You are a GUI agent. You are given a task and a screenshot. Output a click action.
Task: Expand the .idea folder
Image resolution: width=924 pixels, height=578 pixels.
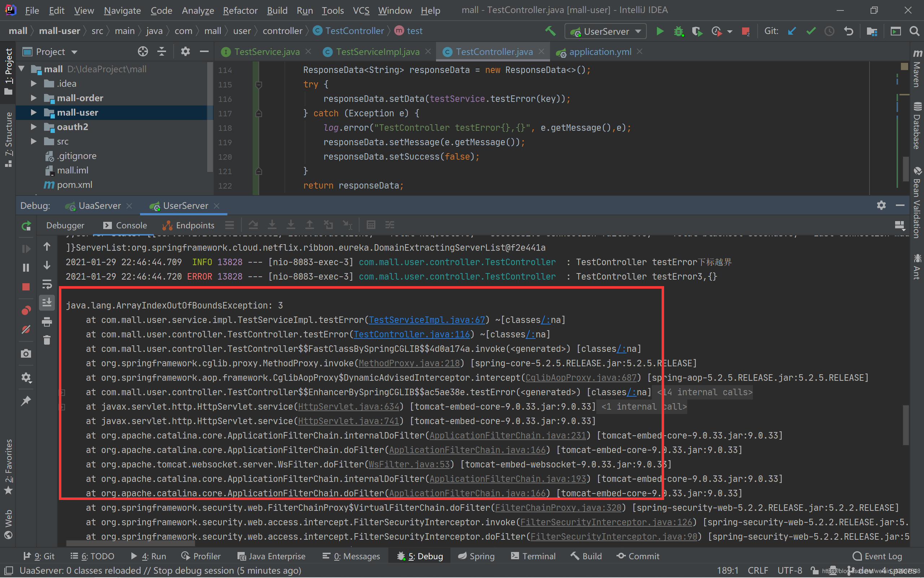(34, 83)
